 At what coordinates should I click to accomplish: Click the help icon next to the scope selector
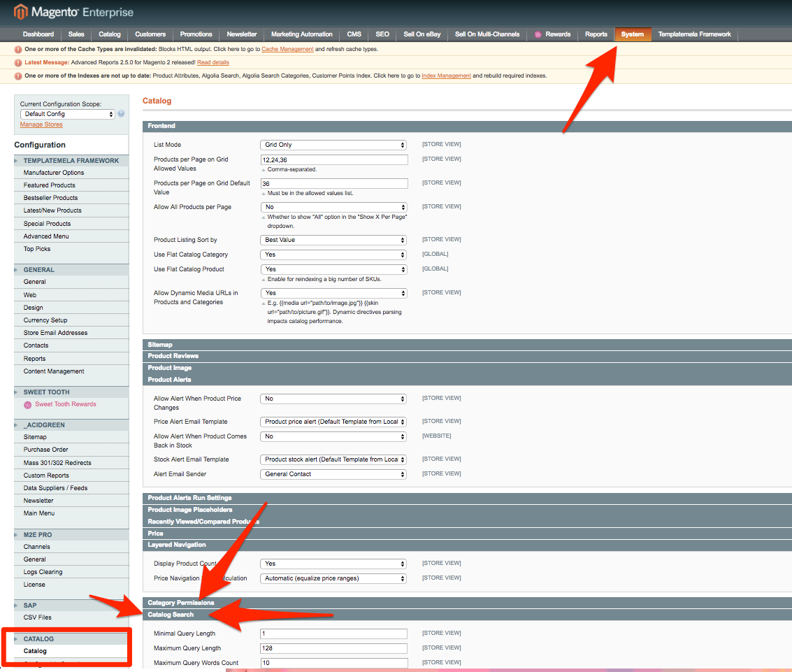[x=121, y=114]
